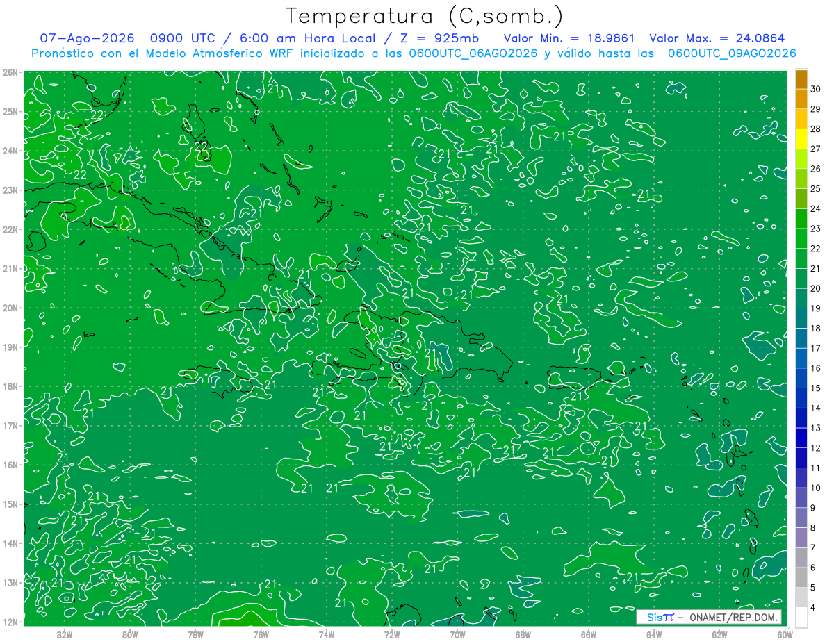Click the initialization stamp "0600UTC_06AGO2026"
The height and width of the screenshot is (644, 834).
click(x=473, y=53)
